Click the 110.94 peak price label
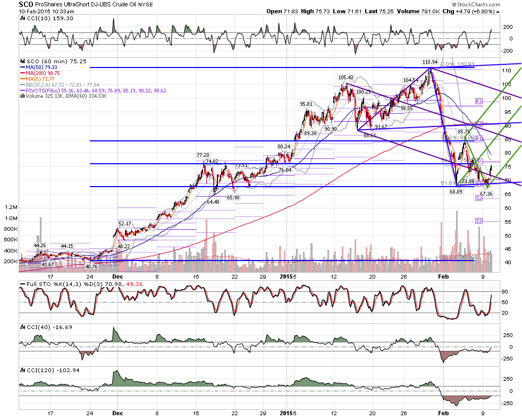The image size is (522, 420). click(x=430, y=62)
